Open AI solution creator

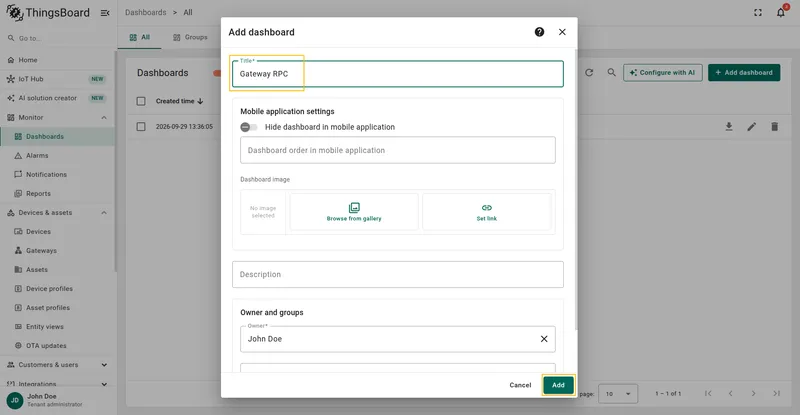(57, 98)
